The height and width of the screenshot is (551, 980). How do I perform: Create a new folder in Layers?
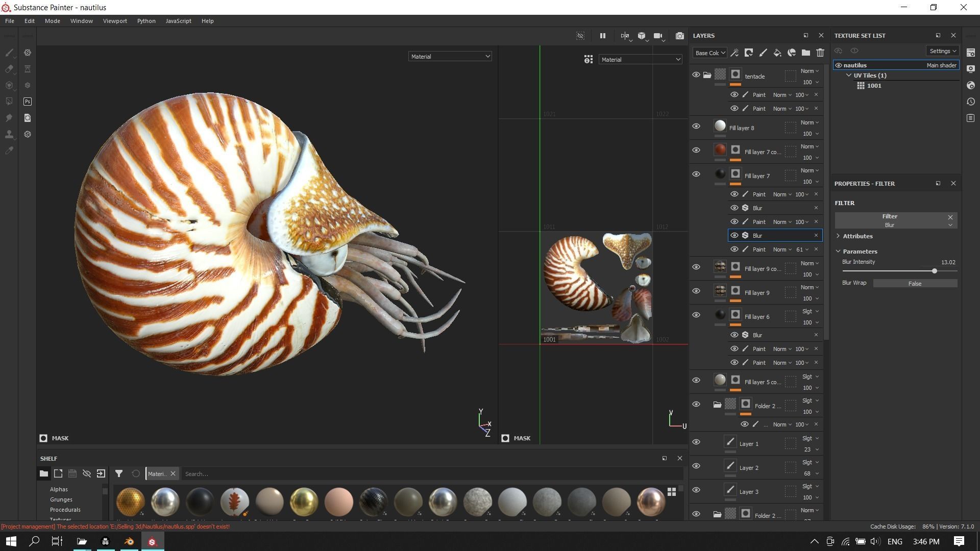point(806,53)
